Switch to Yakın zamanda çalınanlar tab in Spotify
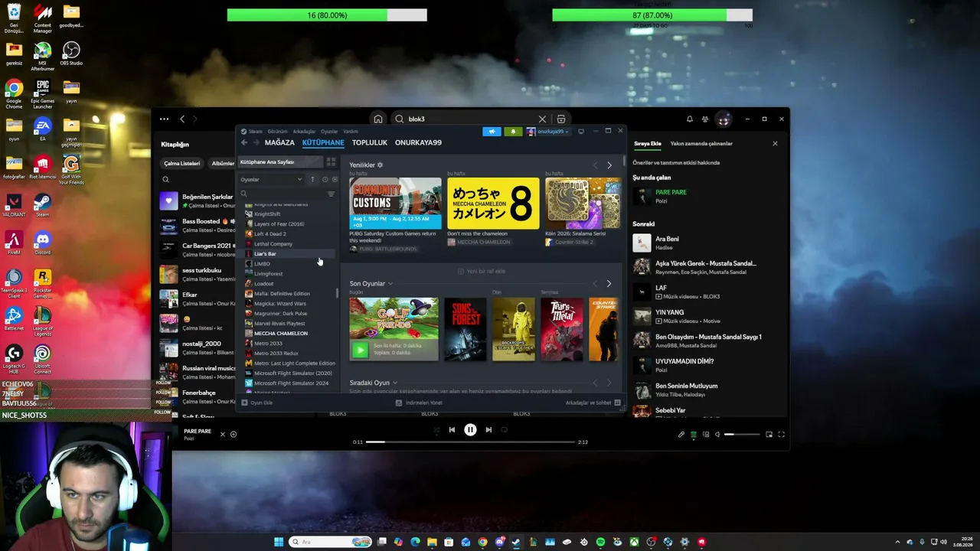The image size is (980, 551). (701, 144)
